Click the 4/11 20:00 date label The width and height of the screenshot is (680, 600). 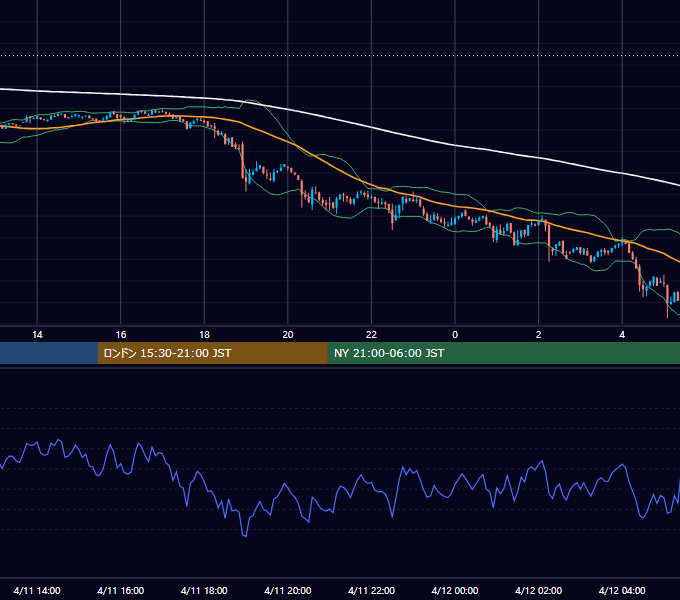(288, 590)
